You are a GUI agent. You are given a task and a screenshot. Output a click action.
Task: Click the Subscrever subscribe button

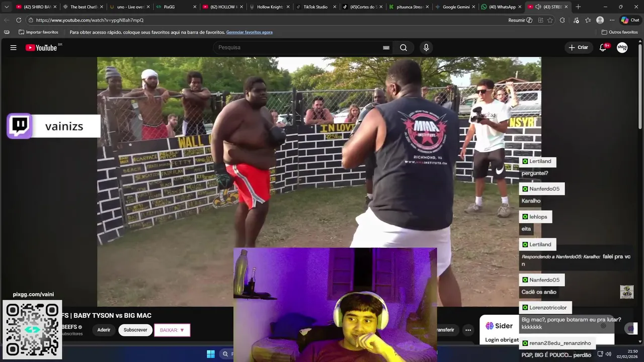(135, 330)
